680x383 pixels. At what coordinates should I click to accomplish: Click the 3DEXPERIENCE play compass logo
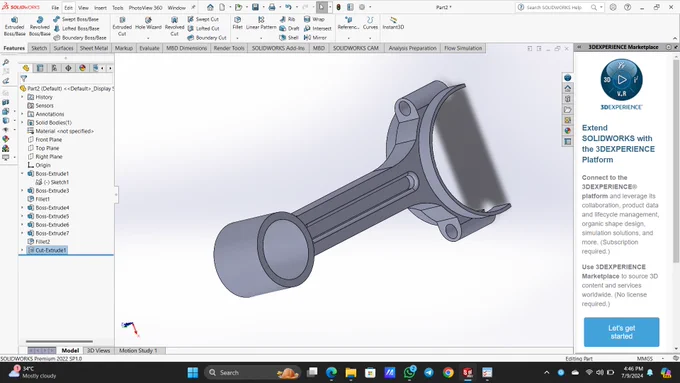pos(621,80)
